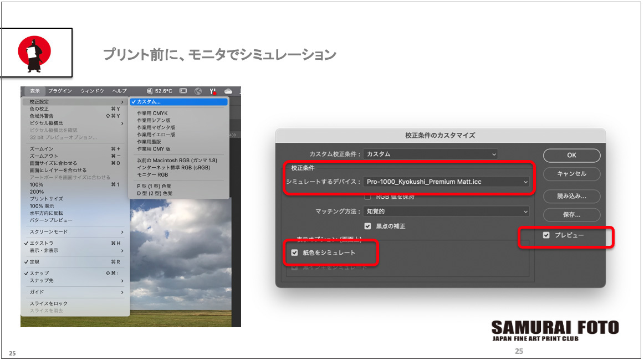This screenshot has height=361, width=644.
Task: Disable the 黒点の補正 checkbox
Action: [367, 226]
